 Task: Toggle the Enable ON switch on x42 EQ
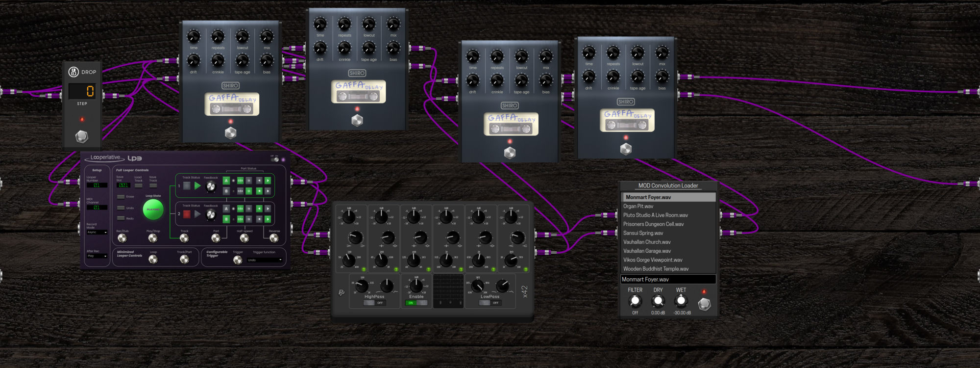(416, 303)
